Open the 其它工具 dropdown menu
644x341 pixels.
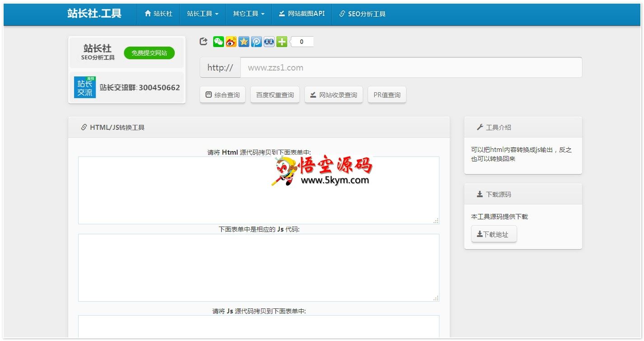[x=249, y=14]
